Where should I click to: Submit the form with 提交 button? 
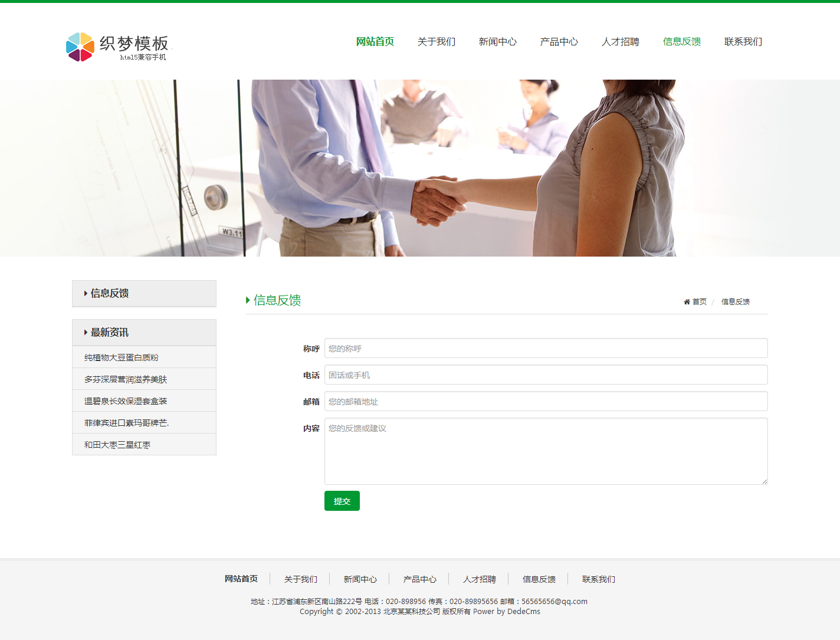point(342,501)
